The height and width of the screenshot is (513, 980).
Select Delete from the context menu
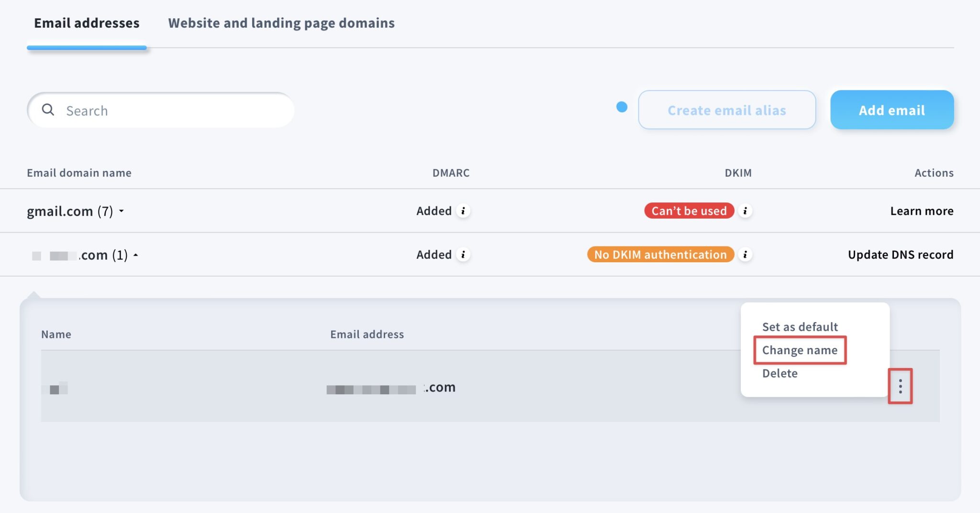coord(780,373)
